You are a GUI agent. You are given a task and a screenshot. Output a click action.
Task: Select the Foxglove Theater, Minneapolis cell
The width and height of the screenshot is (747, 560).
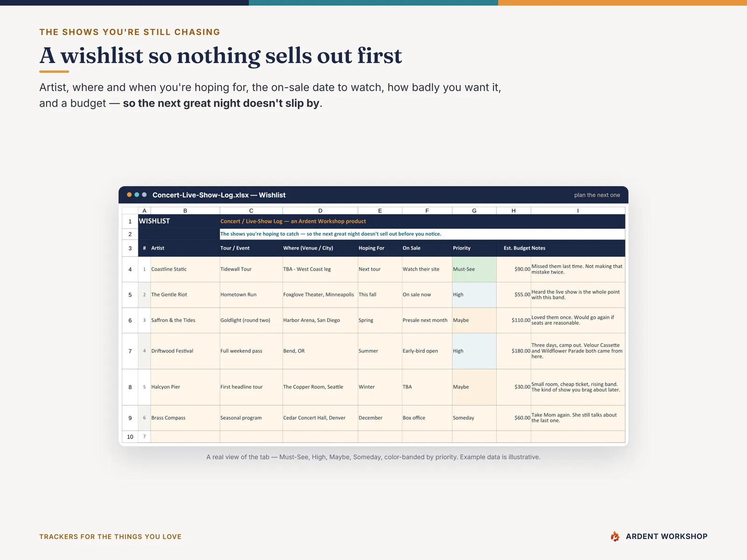click(320, 295)
